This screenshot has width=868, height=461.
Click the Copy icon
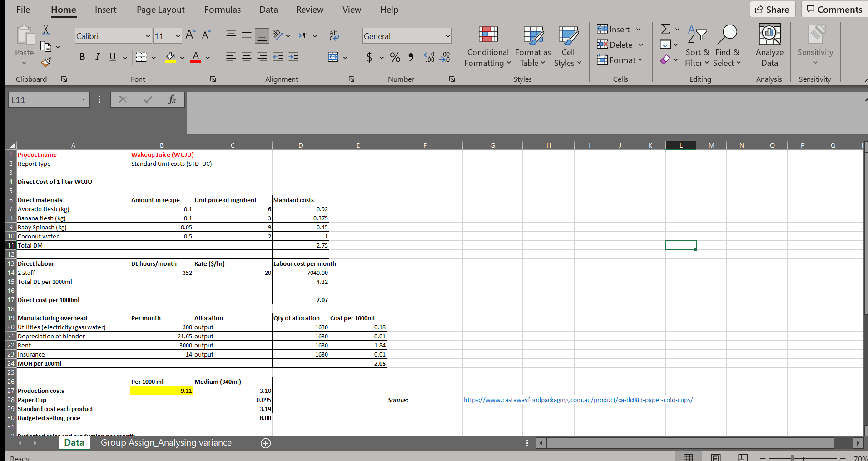pos(46,46)
